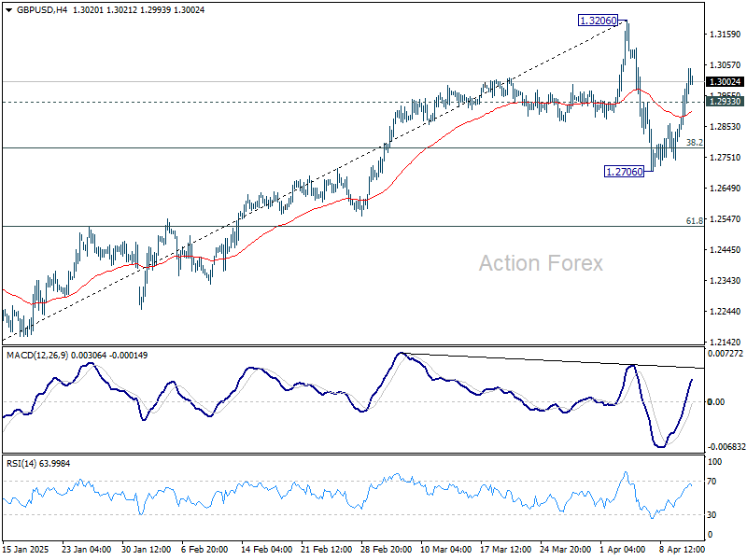This screenshot has height=560, width=747.
Task: Click the RSI(14) 63.9984 indicator label
Action: tap(38, 463)
